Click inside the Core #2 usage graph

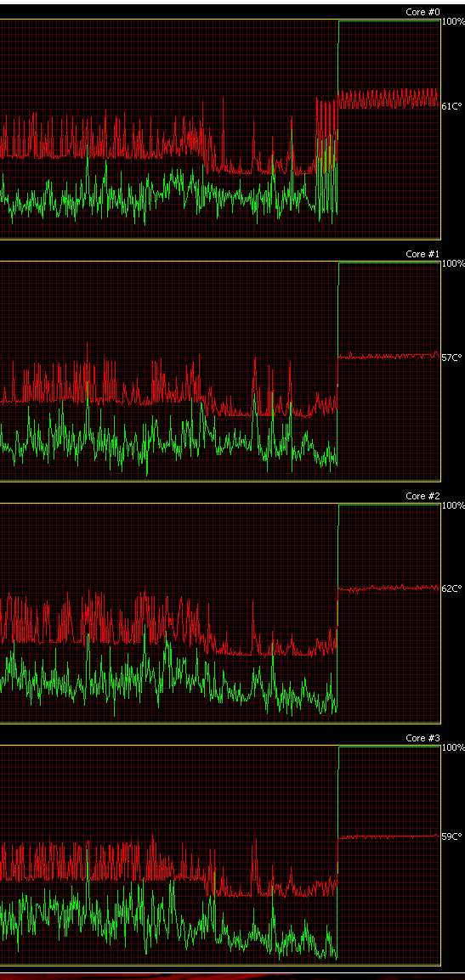(x=220, y=613)
